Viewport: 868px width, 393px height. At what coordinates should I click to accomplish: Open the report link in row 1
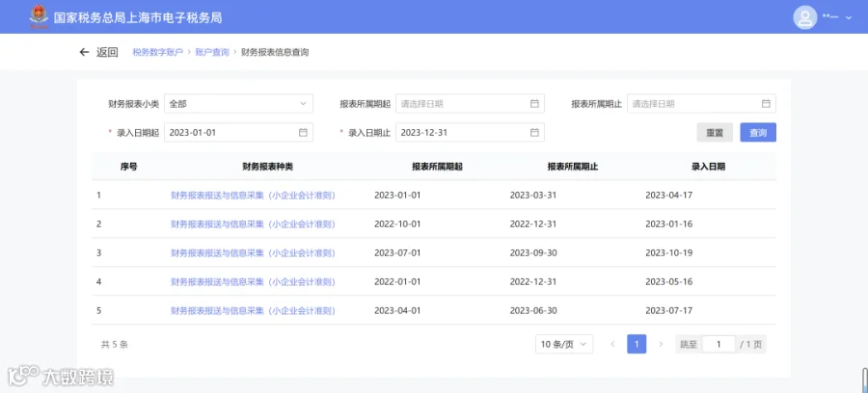click(253, 196)
